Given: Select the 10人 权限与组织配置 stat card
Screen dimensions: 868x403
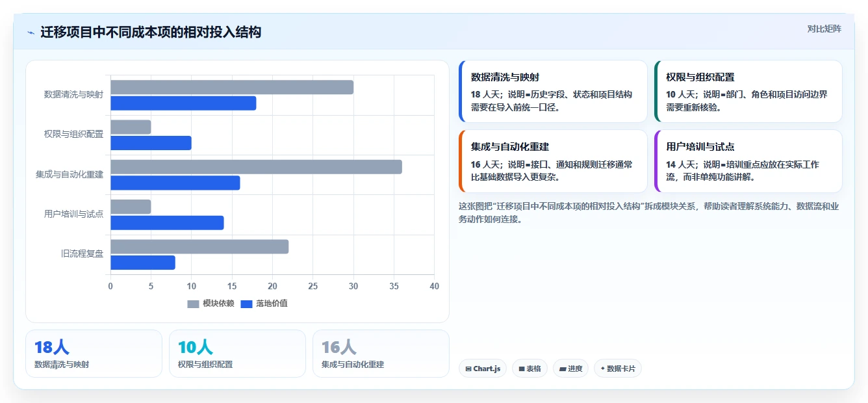Looking at the screenshot, I should pos(237,354).
